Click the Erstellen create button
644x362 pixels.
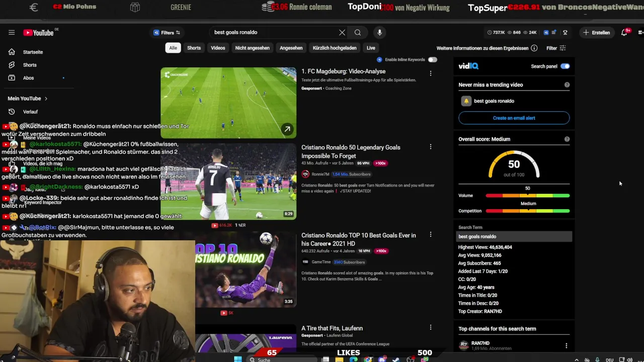(597, 33)
